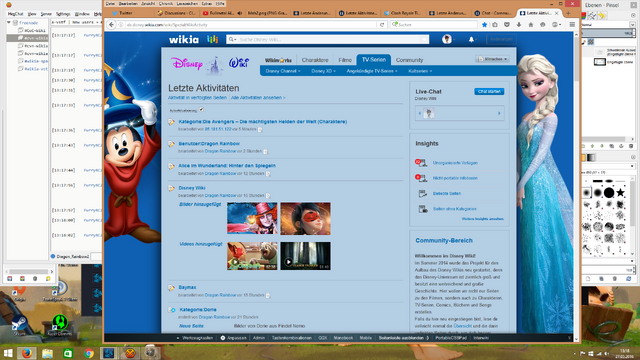Adjust the GIMP layer opacity slider
The image size is (640, 360).
coord(608,33)
